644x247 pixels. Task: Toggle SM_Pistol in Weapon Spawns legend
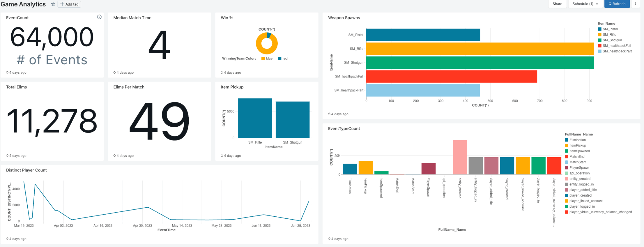click(x=608, y=29)
